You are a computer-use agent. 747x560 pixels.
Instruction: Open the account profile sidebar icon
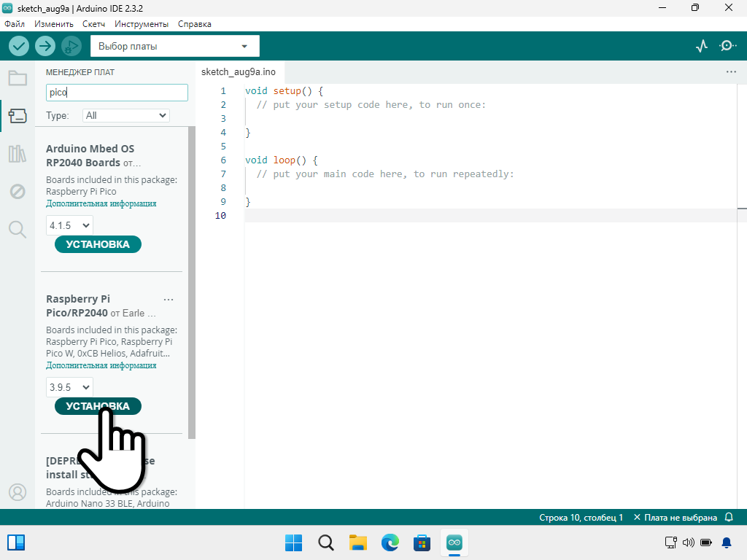pos(18,492)
